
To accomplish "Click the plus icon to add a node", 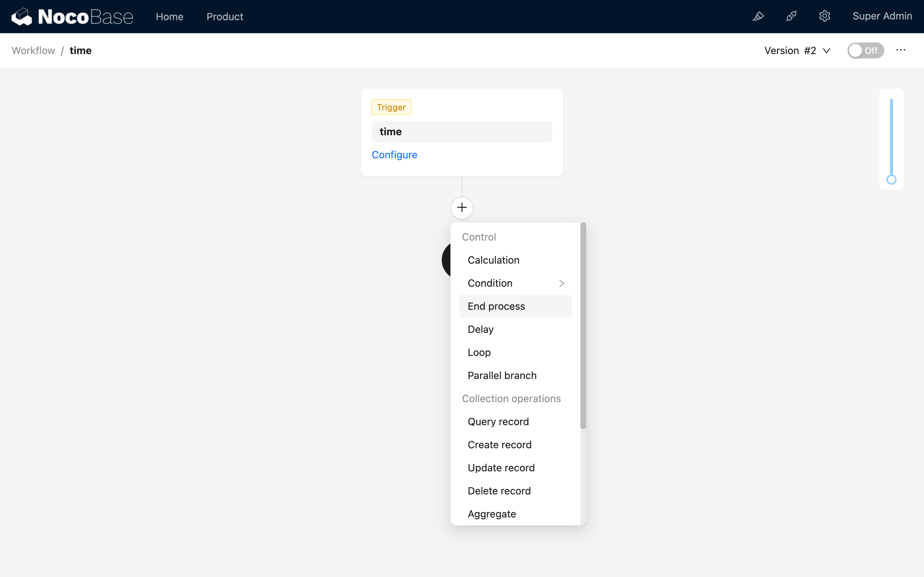I will point(462,208).
